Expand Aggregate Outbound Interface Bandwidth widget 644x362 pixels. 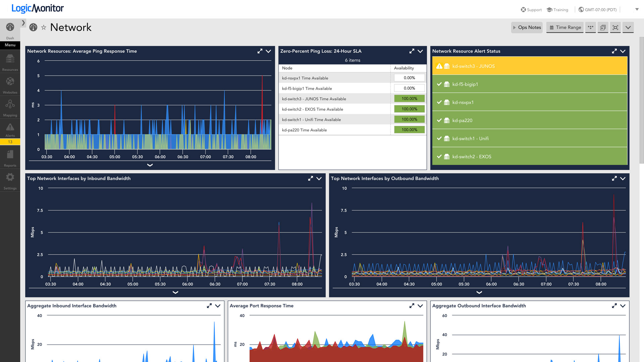point(614,306)
